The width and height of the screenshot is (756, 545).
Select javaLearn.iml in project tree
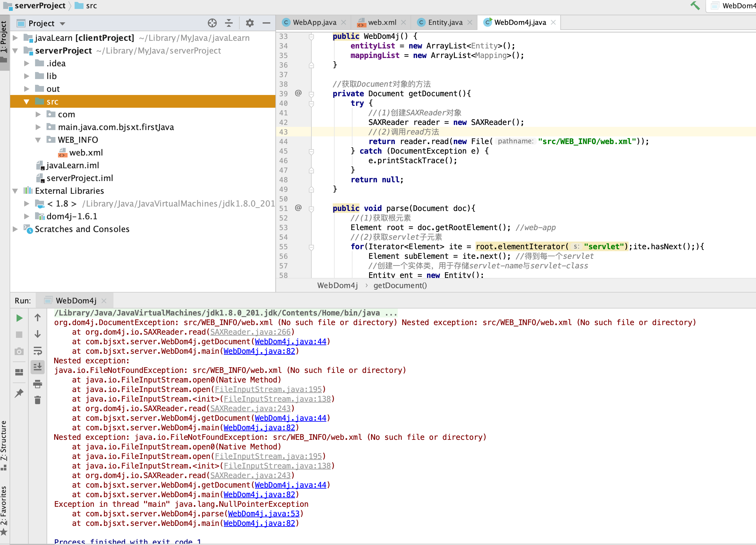tap(72, 165)
